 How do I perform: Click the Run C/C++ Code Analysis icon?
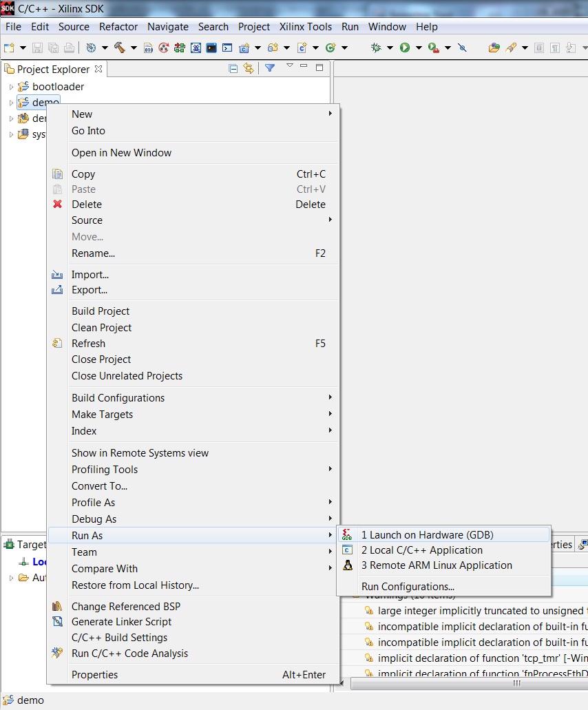point(57,653)
